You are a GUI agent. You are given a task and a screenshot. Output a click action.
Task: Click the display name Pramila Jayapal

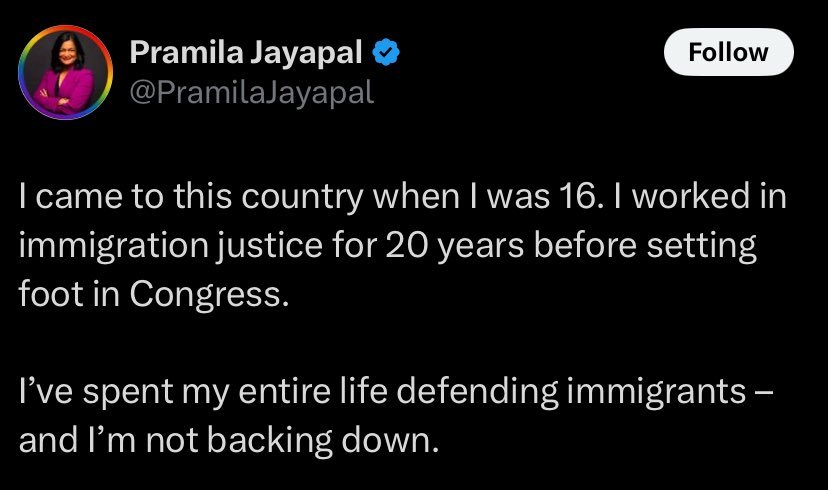point(246,53)
